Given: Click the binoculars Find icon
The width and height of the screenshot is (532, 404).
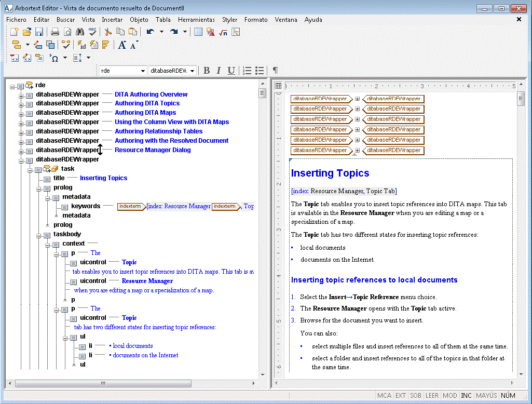Looking at the screenshot, I should (80, 32).
